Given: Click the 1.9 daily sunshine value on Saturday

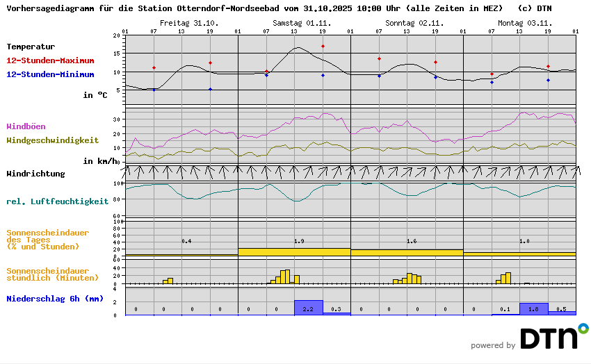Looking at the screenshot, I should [299, 241].
